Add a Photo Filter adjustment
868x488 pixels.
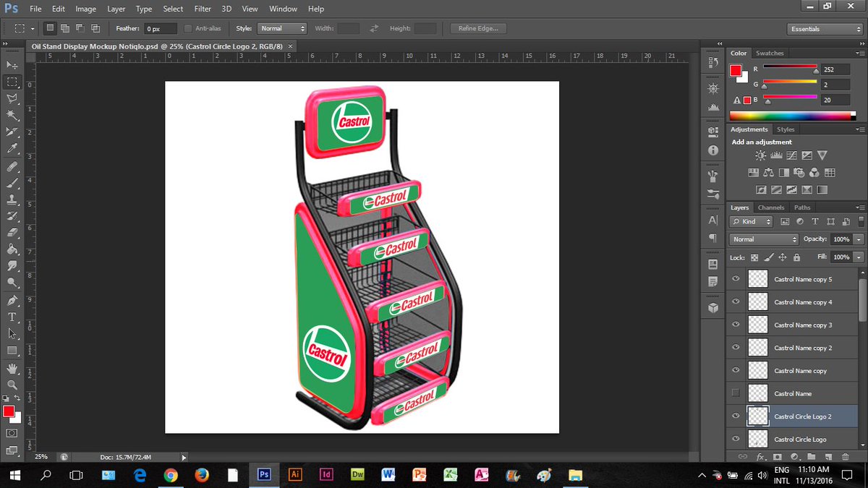point(799,173)
